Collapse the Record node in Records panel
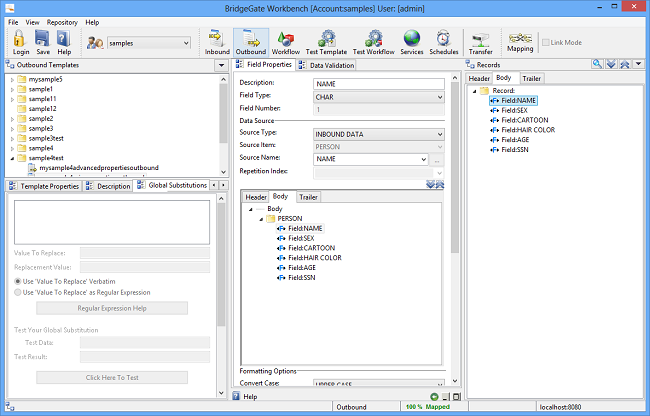Screen dimensions: 650x416 475,91
